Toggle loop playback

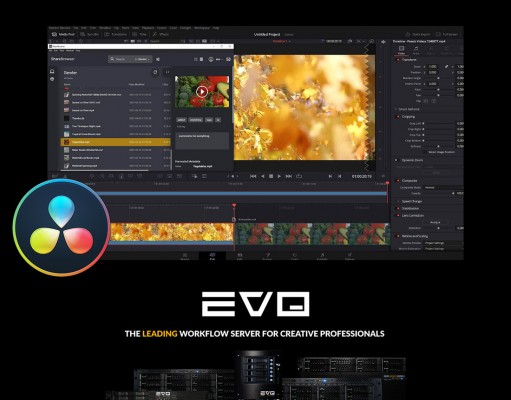299,176
